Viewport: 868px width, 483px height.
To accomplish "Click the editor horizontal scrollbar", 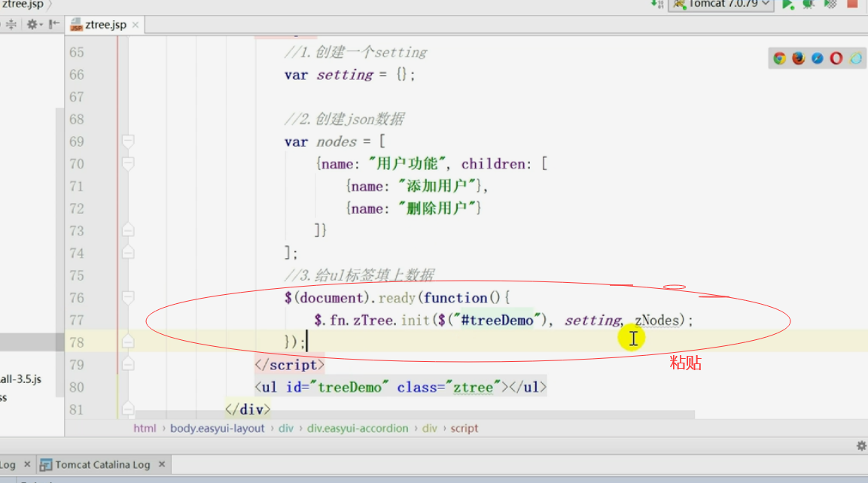I will pyautogui.click(x=415, y=415).
